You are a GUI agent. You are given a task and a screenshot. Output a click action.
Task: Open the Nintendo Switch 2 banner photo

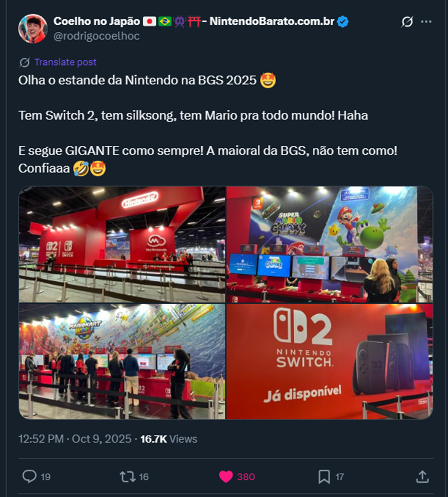330,362
